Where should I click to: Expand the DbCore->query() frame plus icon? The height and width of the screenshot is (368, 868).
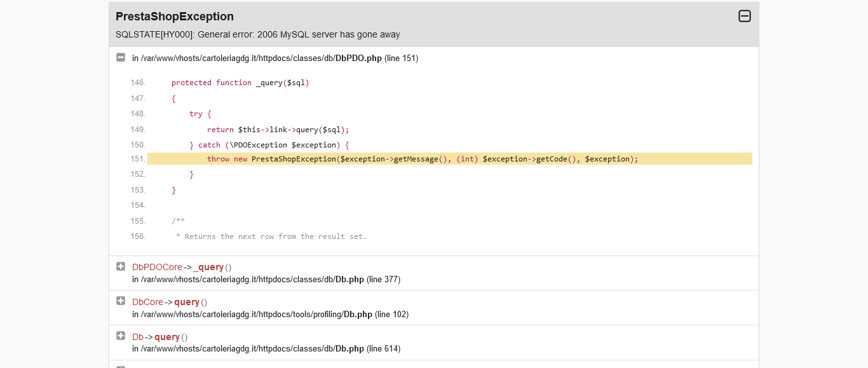click(x=121, y=301)
